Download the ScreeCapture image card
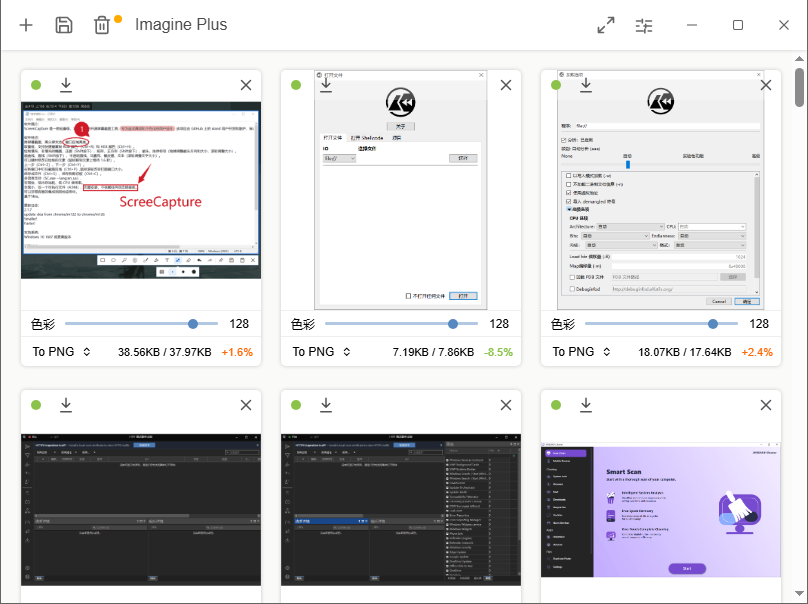 click(x=66, y=85)
